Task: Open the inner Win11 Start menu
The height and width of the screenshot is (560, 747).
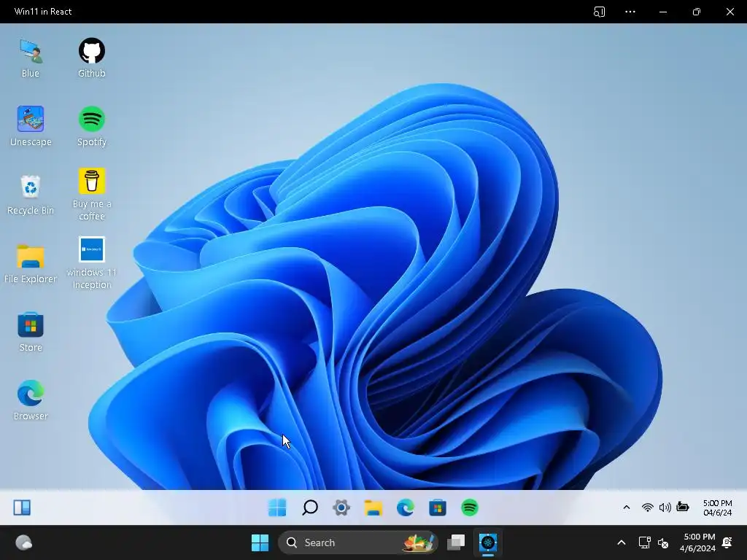Action: pyautogui.click(x=277, y=507)
